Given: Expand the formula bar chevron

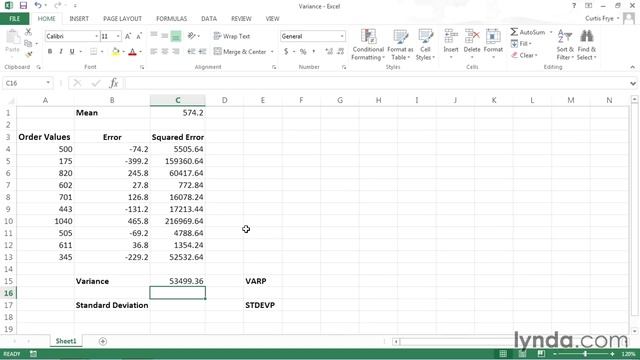Looking at the screenshot, I should (x=633, y=83).
